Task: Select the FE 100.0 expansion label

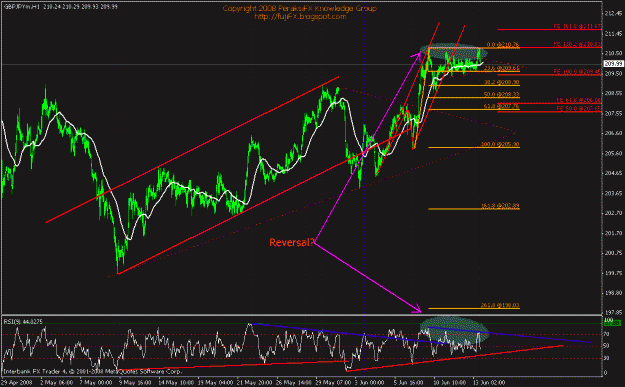Action: tap(577, 72)
